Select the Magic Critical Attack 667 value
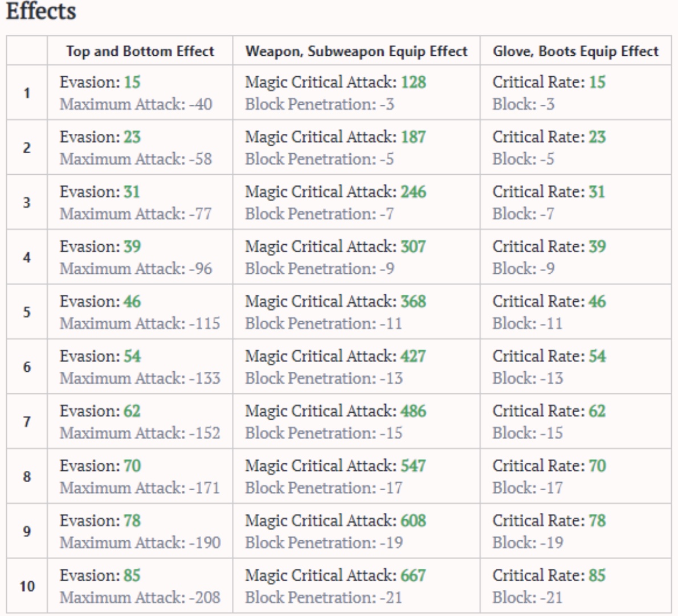Screen dimensions: 678x616 [335, 576]
